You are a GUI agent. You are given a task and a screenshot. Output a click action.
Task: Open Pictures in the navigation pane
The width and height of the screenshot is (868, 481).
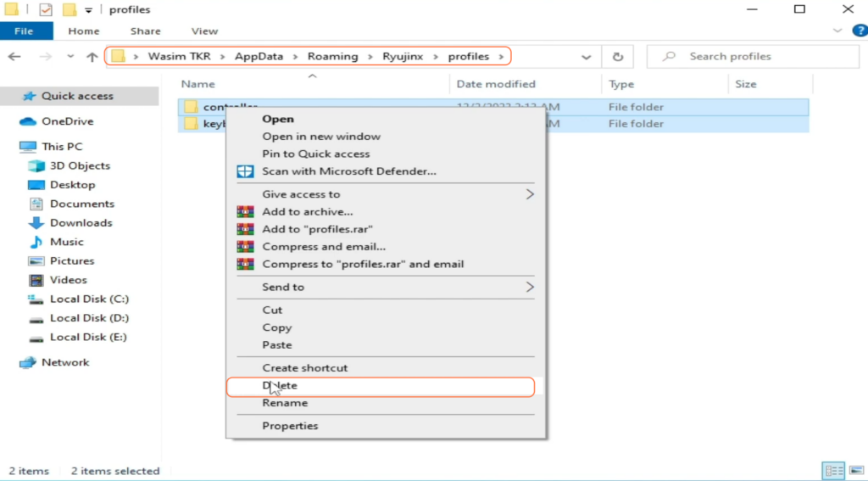pyautogui.click(x=72, y=261)
